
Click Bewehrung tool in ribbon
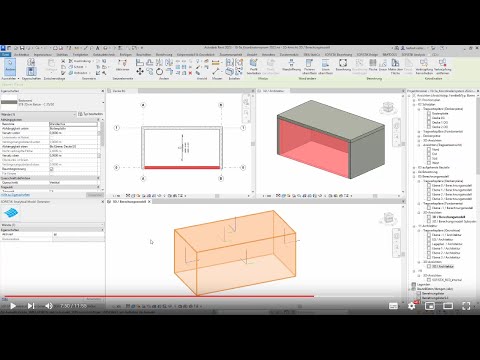coord(343,65)
